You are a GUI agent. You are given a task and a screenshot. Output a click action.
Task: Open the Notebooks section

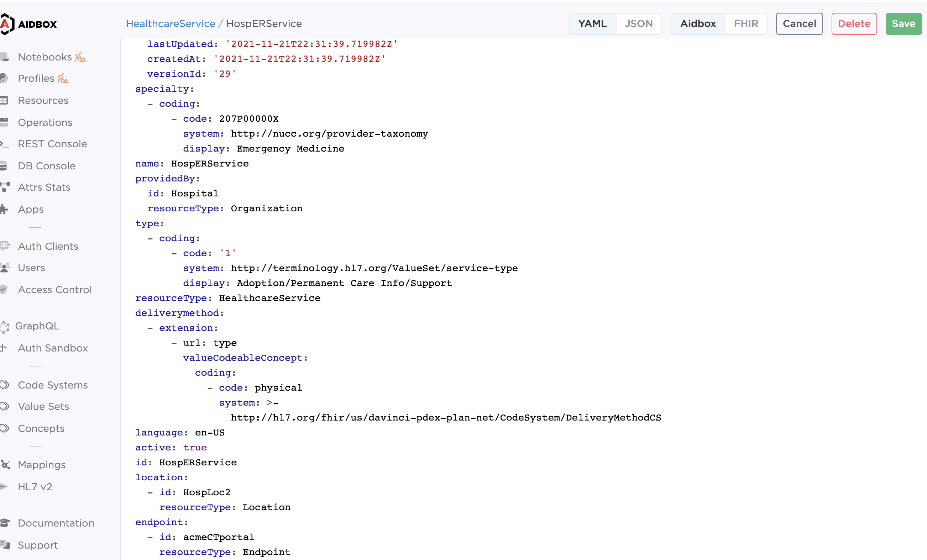point(45,57)
